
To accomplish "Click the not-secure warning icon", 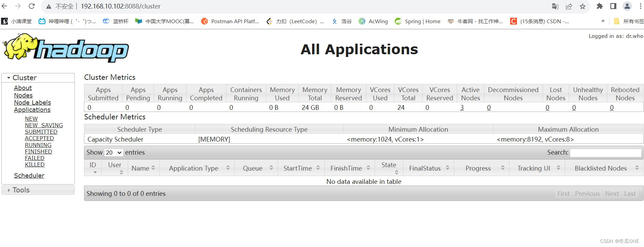I will coord(49,6).
